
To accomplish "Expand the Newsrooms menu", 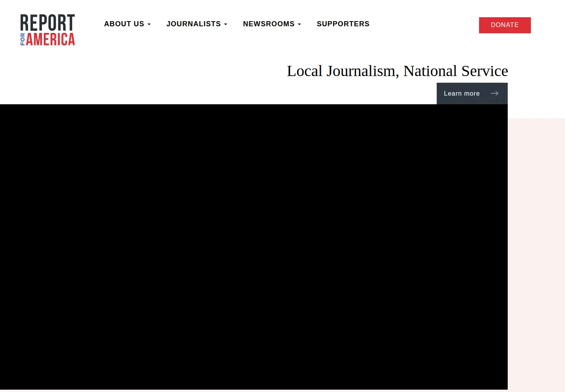I will pos(272,24).
